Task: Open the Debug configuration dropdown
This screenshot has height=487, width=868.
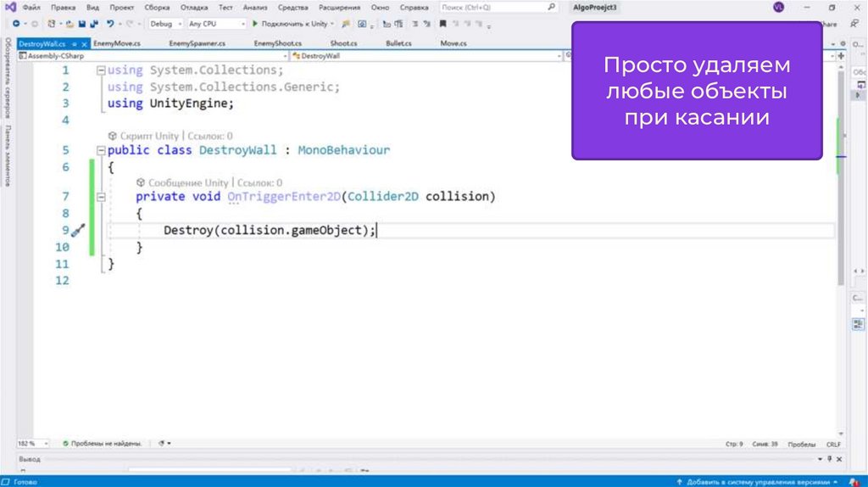Action: [164, 24]
